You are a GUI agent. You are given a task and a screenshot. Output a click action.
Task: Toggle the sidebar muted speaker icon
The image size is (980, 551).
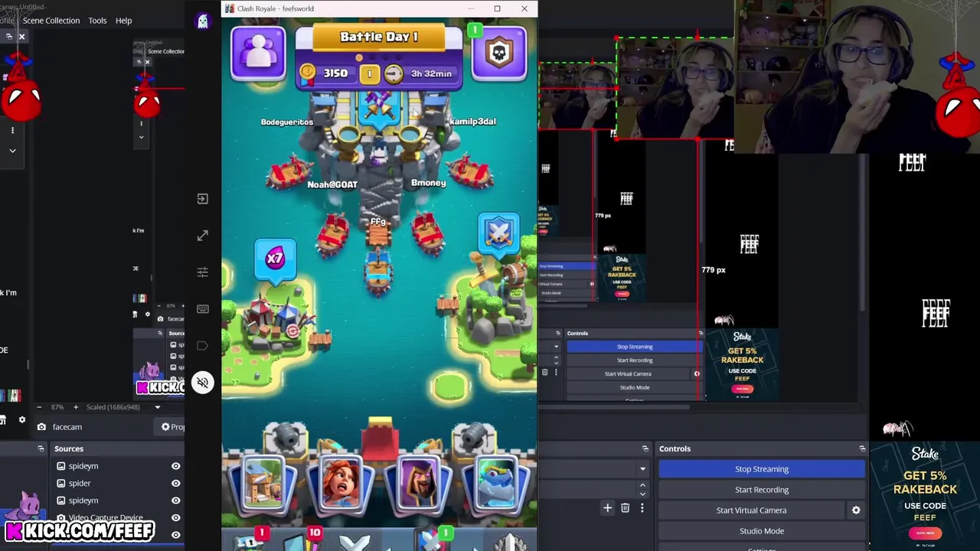click(x=202, y=383)
